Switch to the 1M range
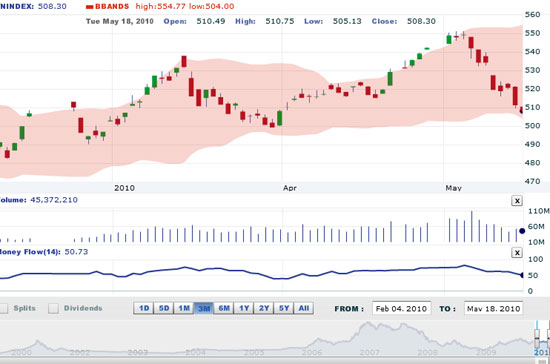550x364 pixels. click(x=184, y=308)
